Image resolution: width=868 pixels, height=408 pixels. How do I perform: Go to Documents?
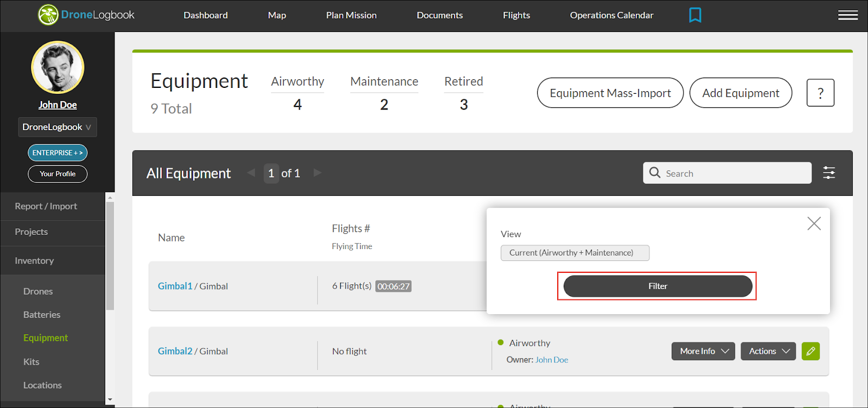[439, 15]
